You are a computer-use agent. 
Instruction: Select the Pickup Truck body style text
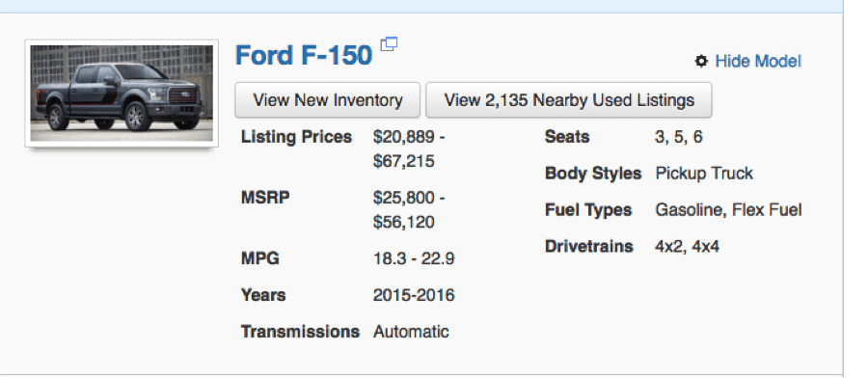coord(704,174)
